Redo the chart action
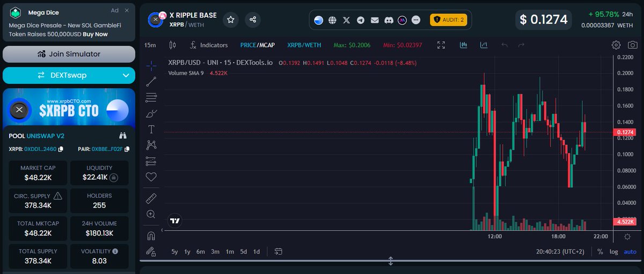Viewport: 644px width, 274px height. pos(521,45)
